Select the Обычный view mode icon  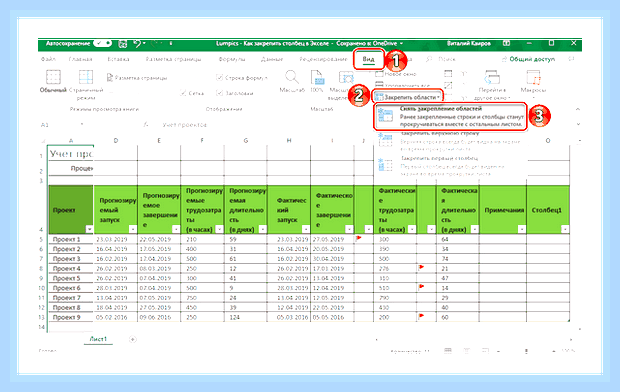click(x=53, y=77)
